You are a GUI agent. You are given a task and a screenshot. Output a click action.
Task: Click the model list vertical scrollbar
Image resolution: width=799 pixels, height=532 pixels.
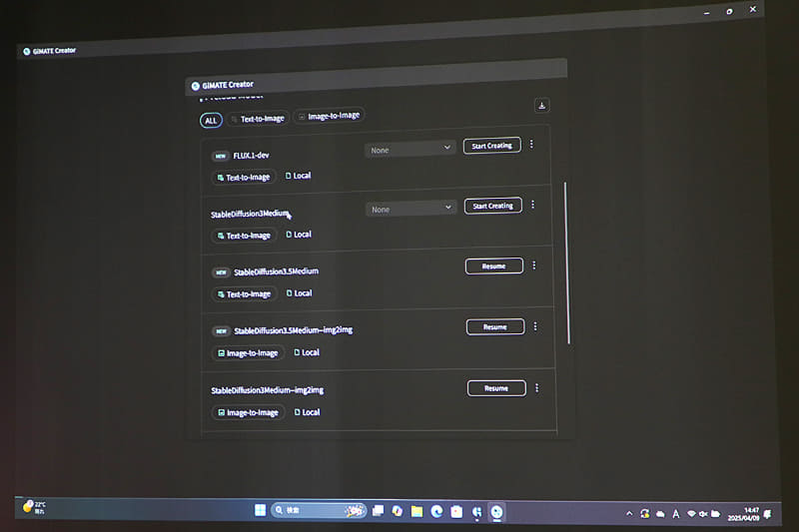[567, 263]
